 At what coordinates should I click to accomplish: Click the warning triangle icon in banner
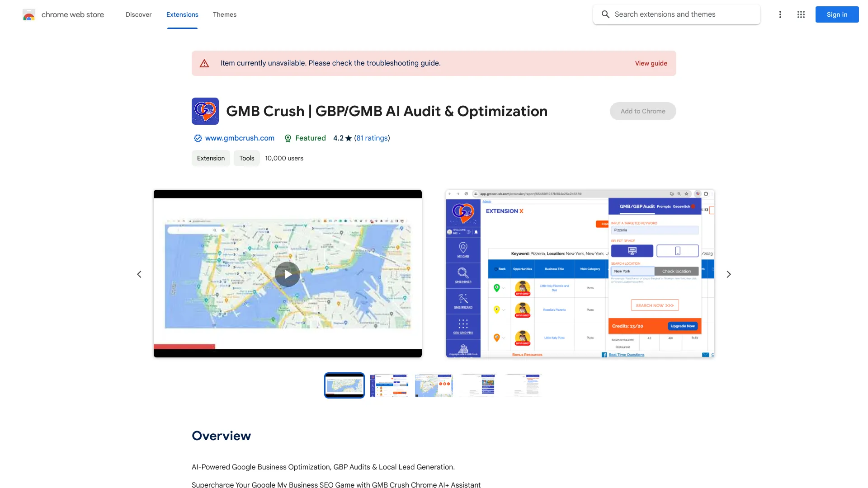coord(204,63)
